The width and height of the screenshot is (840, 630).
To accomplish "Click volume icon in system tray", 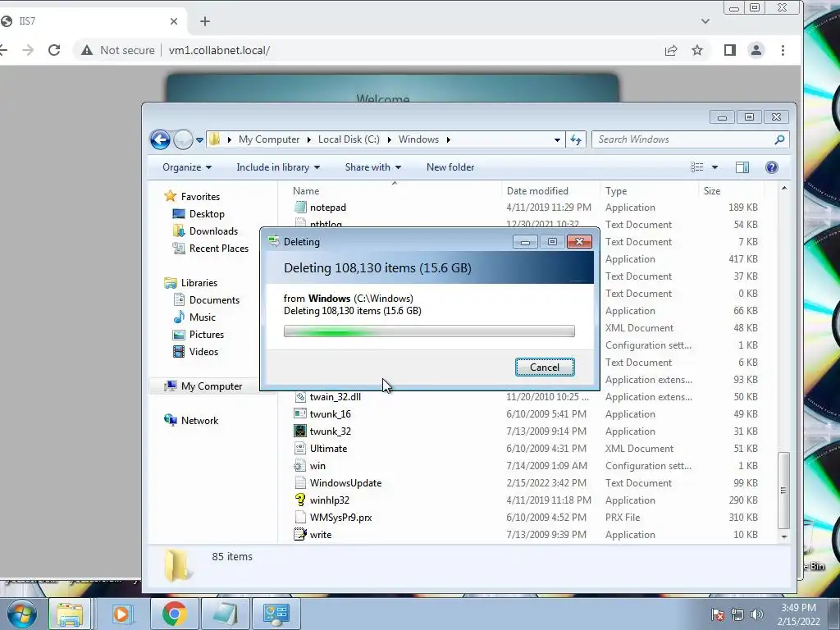I will pos(757,614).
